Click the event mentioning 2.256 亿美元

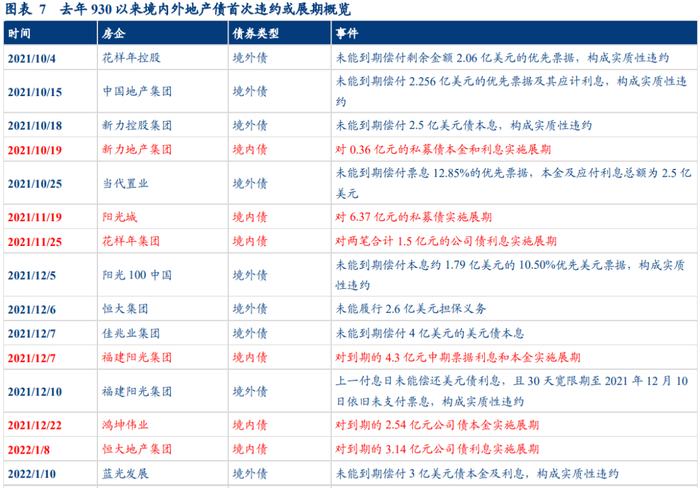511,92
